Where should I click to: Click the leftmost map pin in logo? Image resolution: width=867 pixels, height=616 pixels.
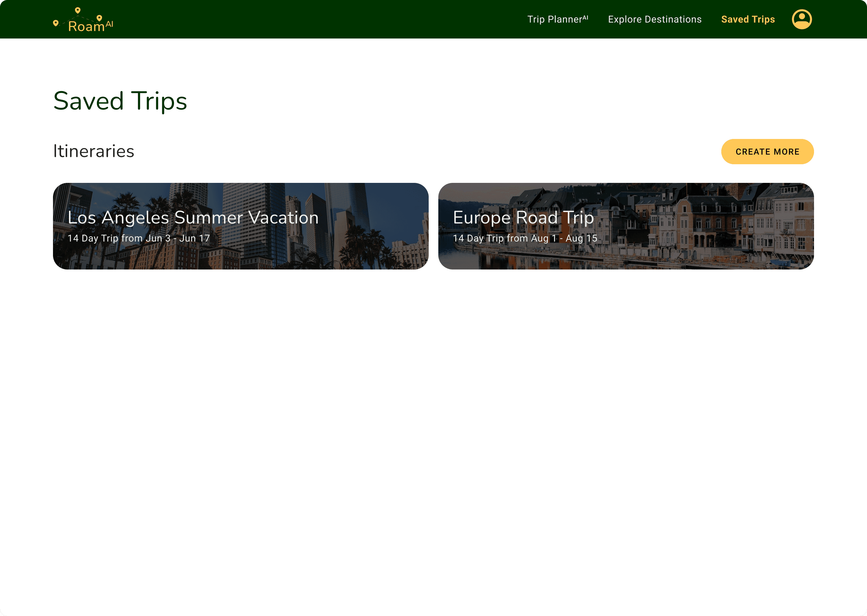pyautogui.click(x=56, y=23)
